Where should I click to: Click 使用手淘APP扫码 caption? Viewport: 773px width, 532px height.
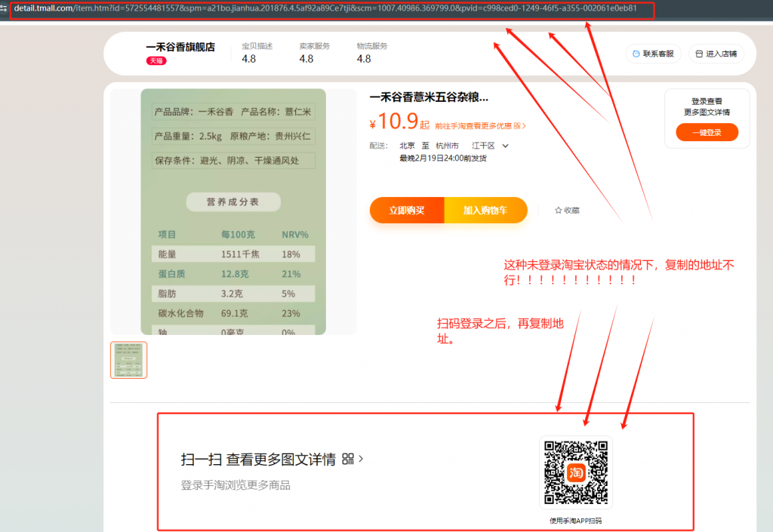tap(576, 521)
